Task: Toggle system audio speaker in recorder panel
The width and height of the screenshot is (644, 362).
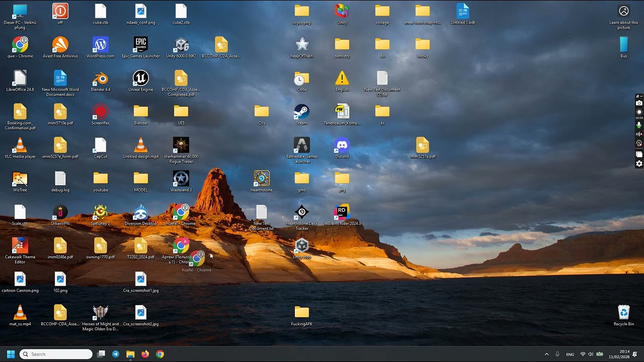Action: tap(639, 134)
